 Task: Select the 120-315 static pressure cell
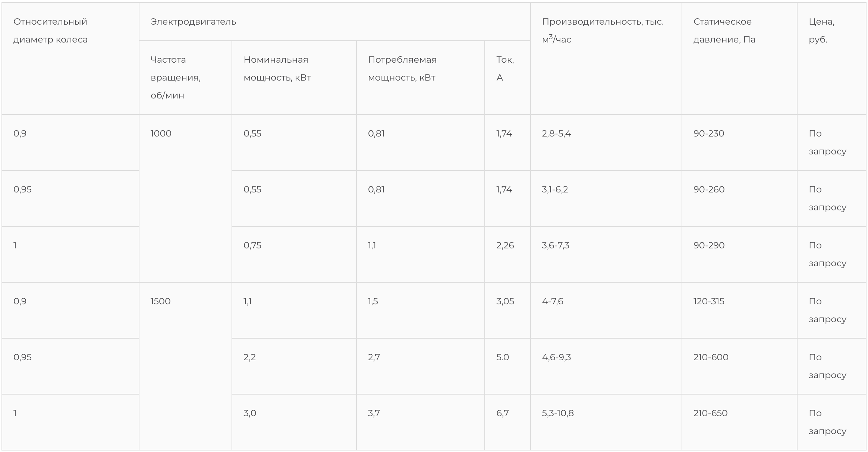click(709, 301)
